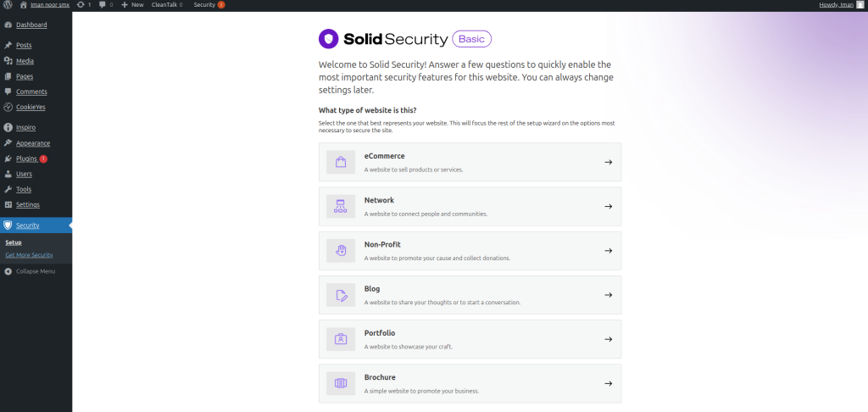Open Security notifications in admin bar
This screenshot has height=412, width=868.
tap(209, 5)
